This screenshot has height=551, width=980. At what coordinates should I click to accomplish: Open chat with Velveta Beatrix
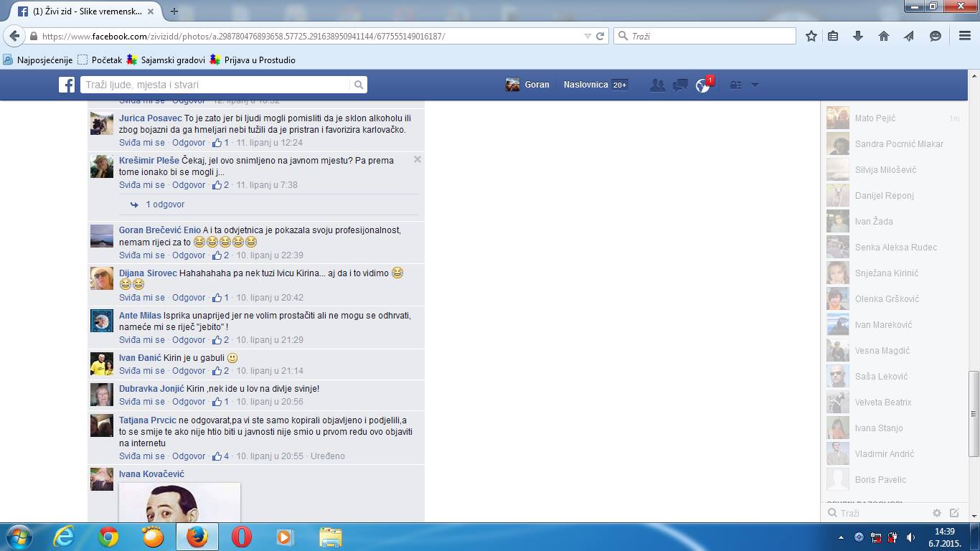[x=893, y=402]
